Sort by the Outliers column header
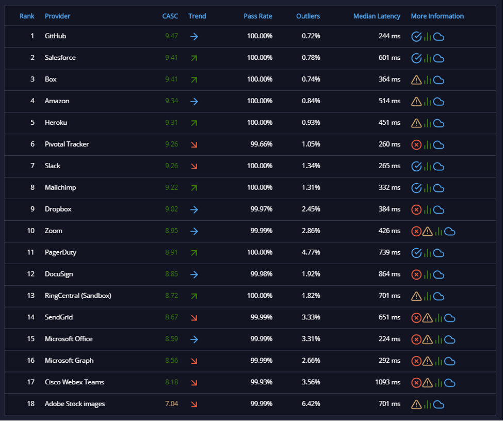 point(308,16)
